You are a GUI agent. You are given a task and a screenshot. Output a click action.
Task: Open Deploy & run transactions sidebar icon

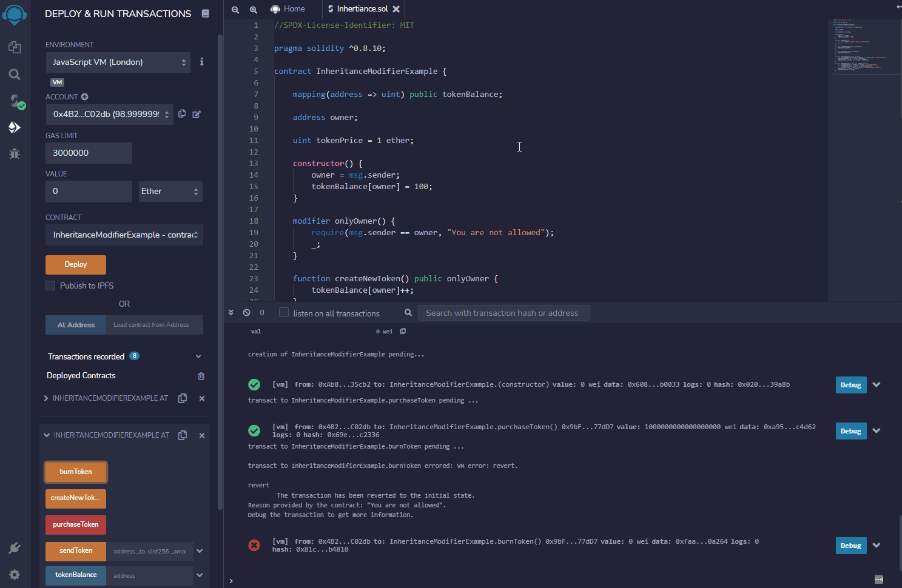pyautogui.click(x=15, y=127)
